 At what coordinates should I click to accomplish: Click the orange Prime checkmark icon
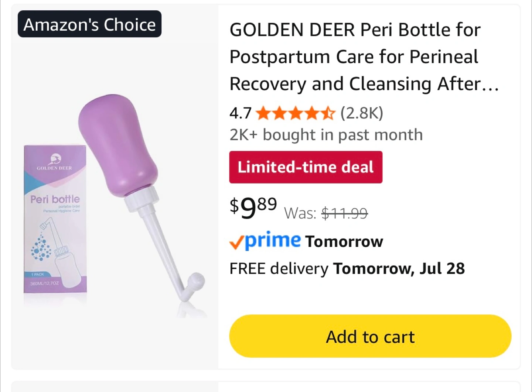click(236, 243)
